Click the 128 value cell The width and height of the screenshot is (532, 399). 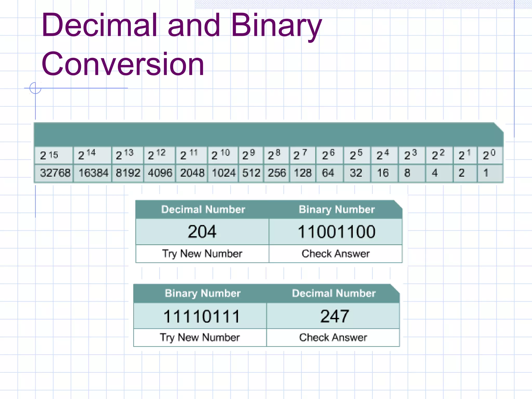click(303, 173)
